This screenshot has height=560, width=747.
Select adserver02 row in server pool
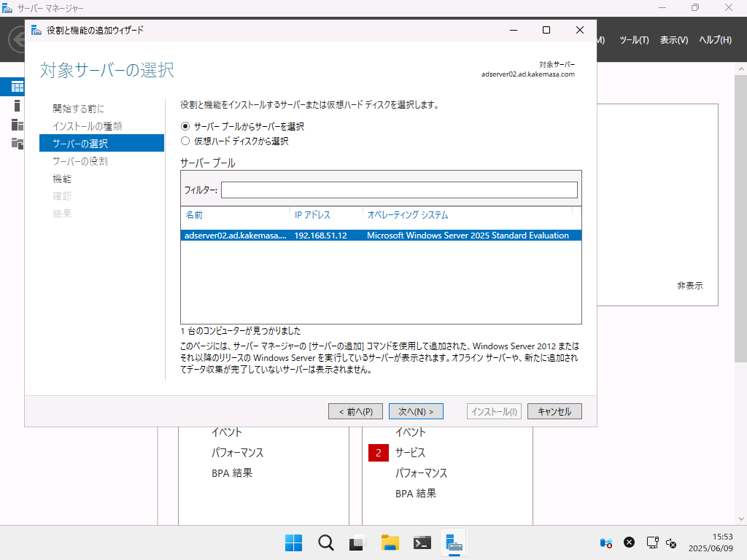[x=381, y=236]
